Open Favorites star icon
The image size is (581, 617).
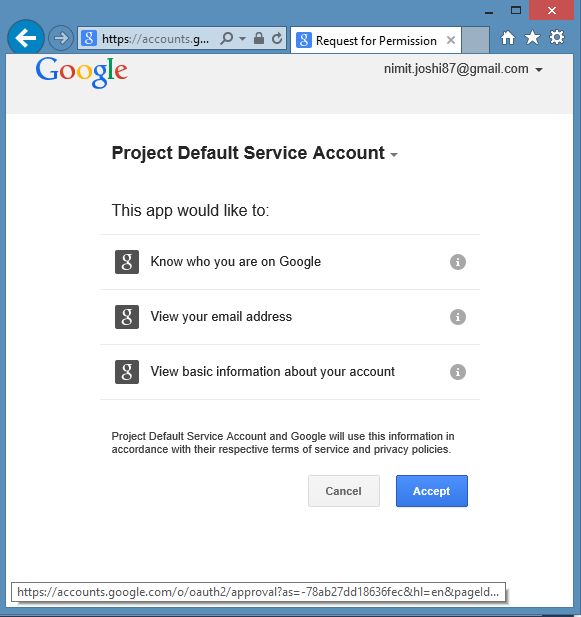tap(532, 38)
